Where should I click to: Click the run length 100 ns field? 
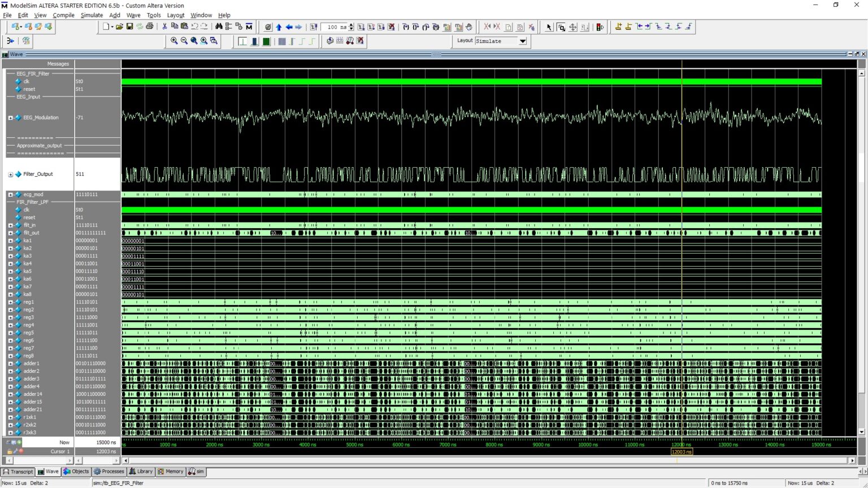point(334,27)
